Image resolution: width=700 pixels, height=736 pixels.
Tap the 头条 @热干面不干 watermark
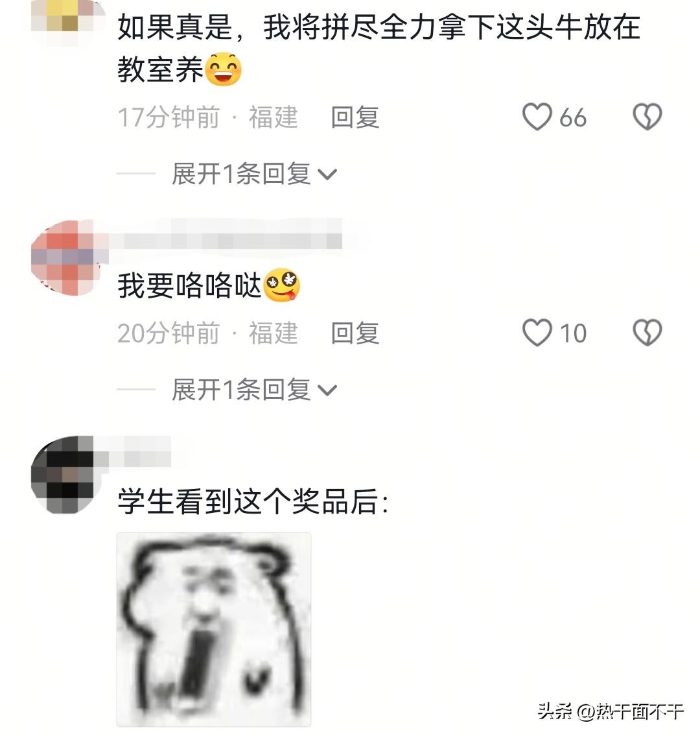pyautogui.click(x=611, y=711)
